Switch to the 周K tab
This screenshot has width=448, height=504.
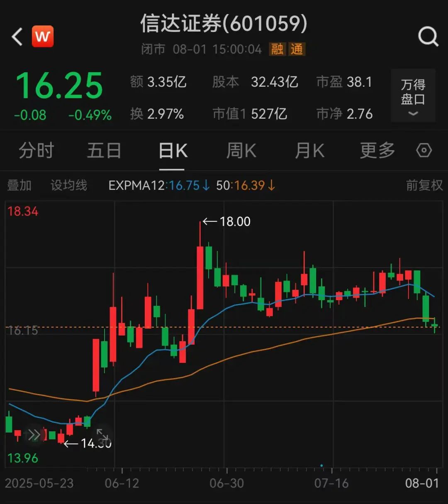click(241, 150)
